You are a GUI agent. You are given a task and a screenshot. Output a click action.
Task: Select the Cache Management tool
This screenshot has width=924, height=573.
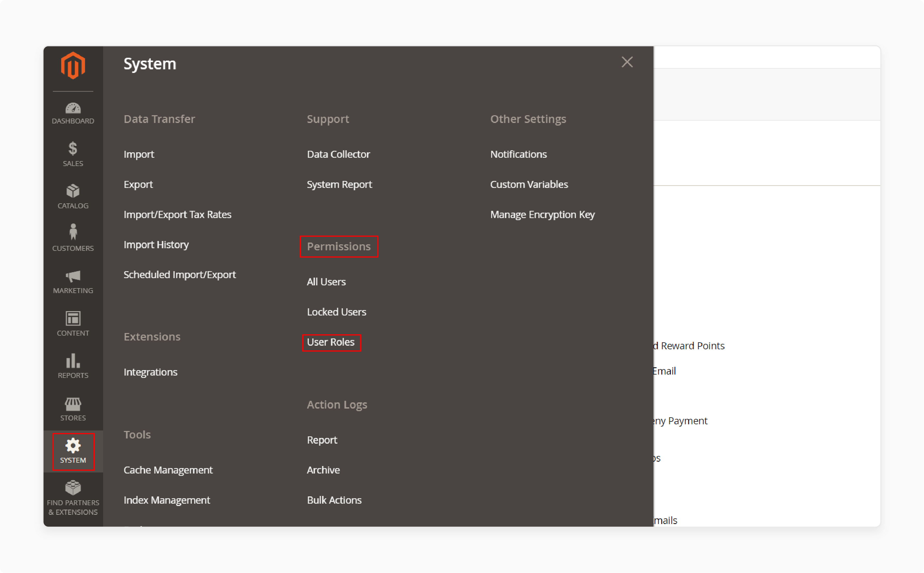tap(168, 470)
